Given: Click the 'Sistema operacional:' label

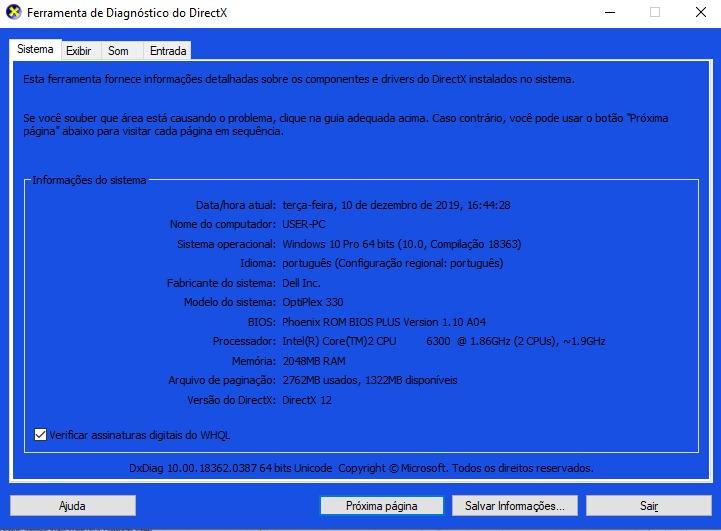Looking at the screenshot, I should pyautogui.click(x=227, y=244).
